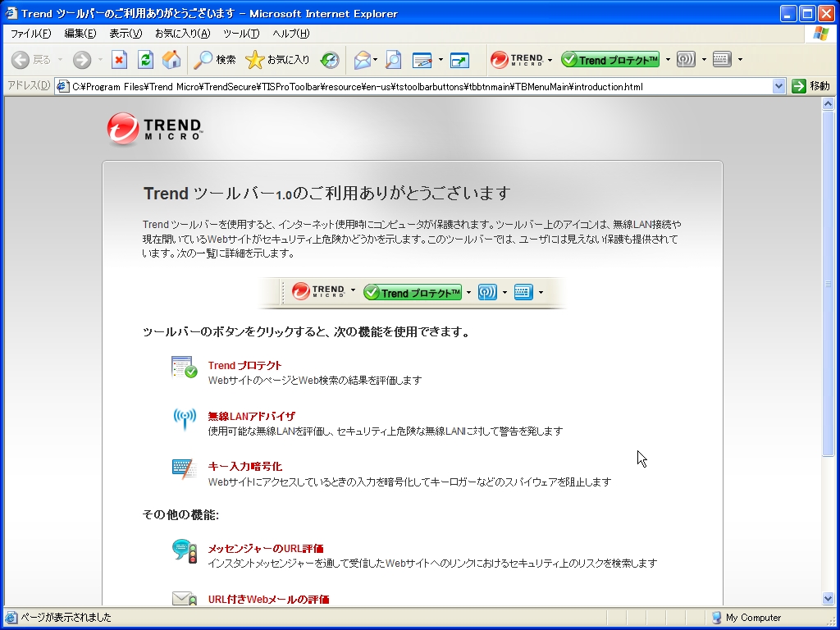Image resolution: width=840 pixels, height=630 pixels.
Task: Click the keystroke encryption keyboard toolbar icon
Action: (x=722, y=59)
